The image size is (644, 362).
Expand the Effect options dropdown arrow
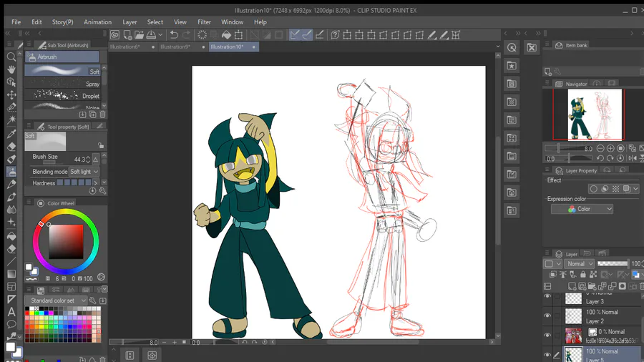point(635,189)
